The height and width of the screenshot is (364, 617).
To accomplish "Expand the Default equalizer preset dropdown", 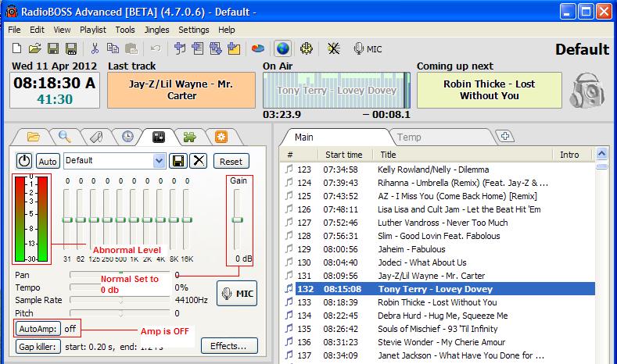I will 159,161.
